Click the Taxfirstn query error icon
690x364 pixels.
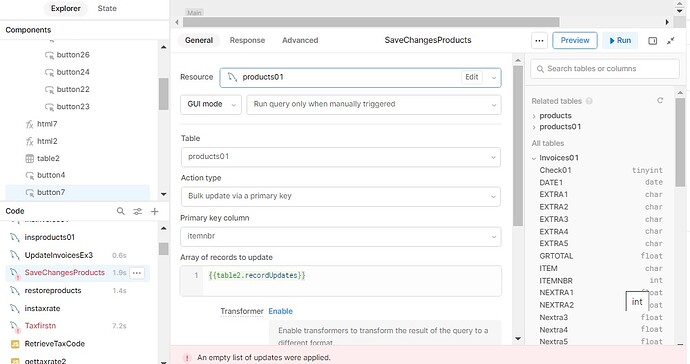[x=15, y=326]
